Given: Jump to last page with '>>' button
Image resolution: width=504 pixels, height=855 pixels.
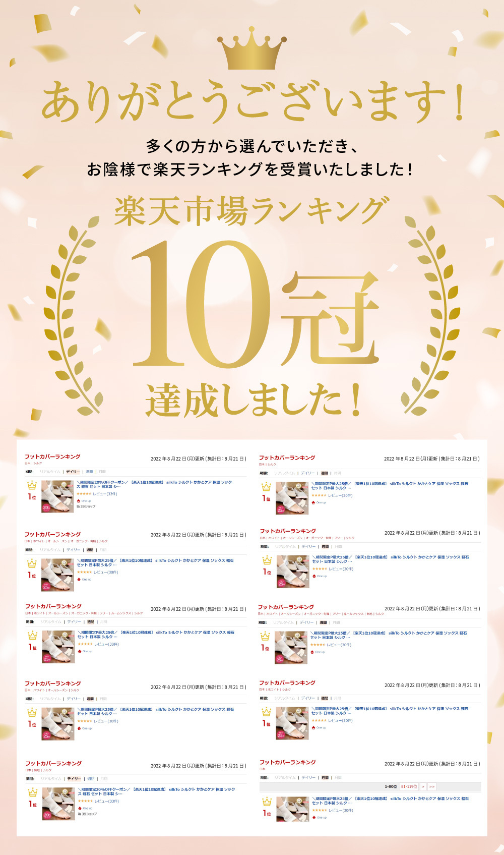Looking at the screenshot, I should 431,786.
